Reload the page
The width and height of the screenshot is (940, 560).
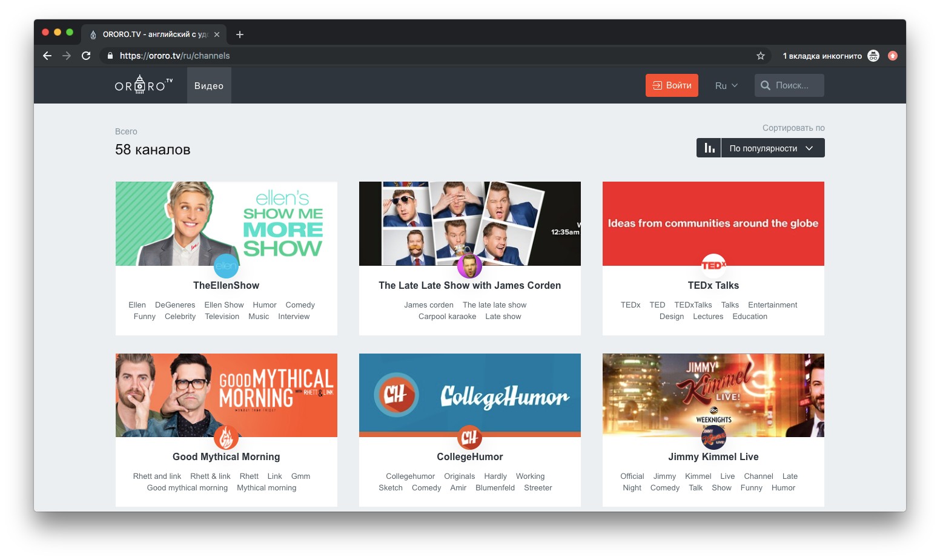(86, 56)
